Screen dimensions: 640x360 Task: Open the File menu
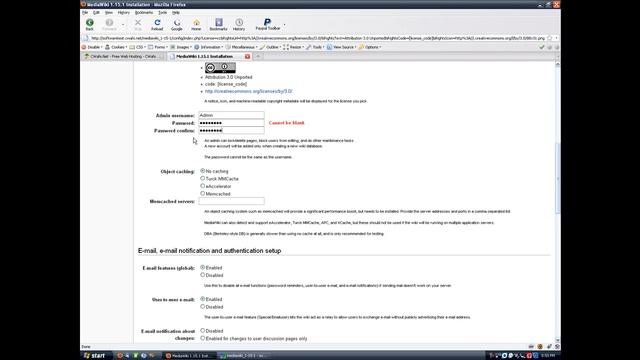85,13
